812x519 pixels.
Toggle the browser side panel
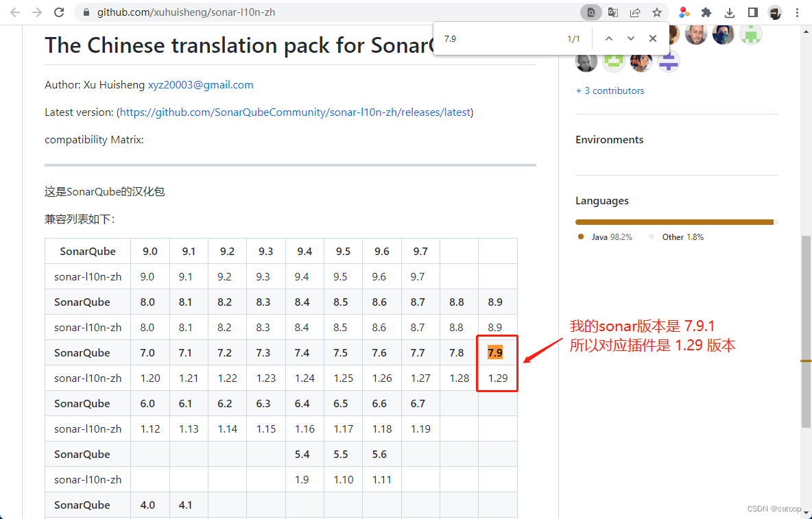click(753, 12)
